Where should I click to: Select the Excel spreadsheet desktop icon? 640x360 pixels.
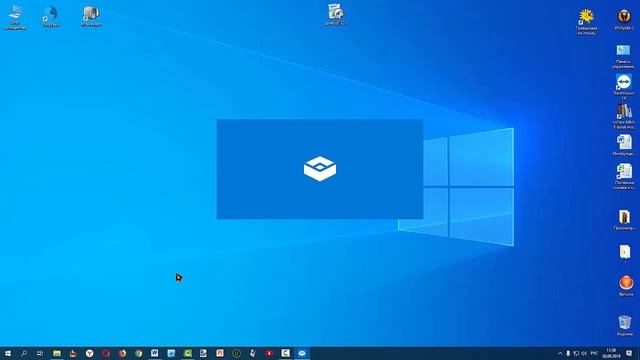(x=624, y=177)
